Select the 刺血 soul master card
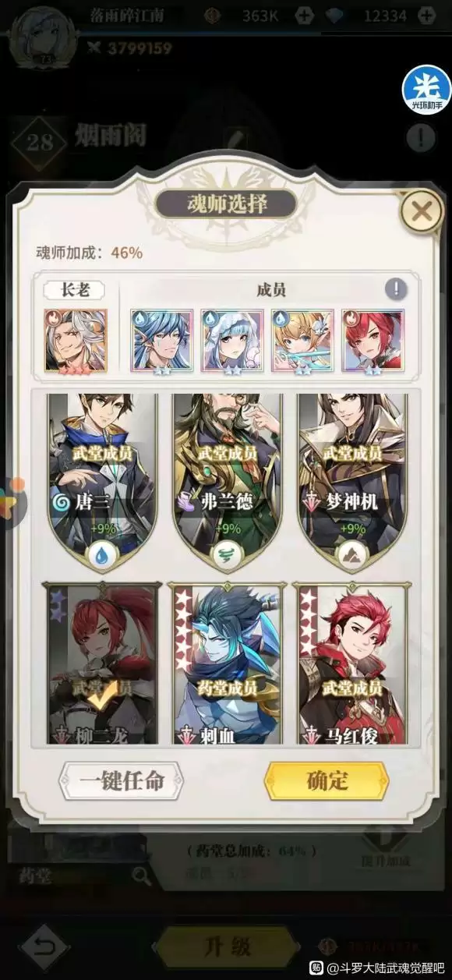This screenshot has height=980, width=452. pos(226,663)
